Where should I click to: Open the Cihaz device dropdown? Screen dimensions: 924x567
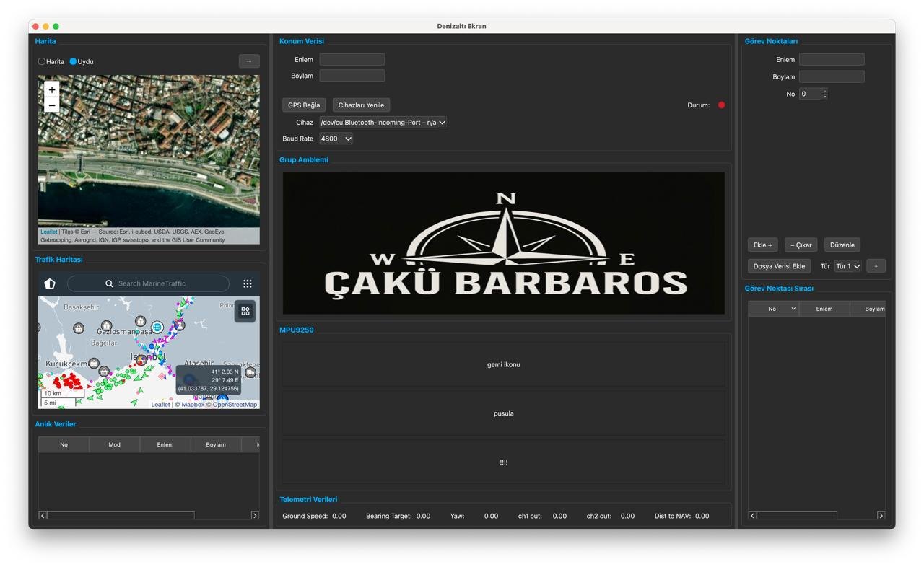tap(383, 123)
